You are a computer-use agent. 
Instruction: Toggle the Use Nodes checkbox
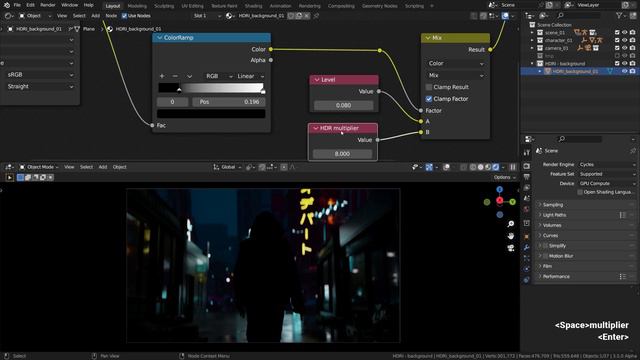[x=124, y=16]
